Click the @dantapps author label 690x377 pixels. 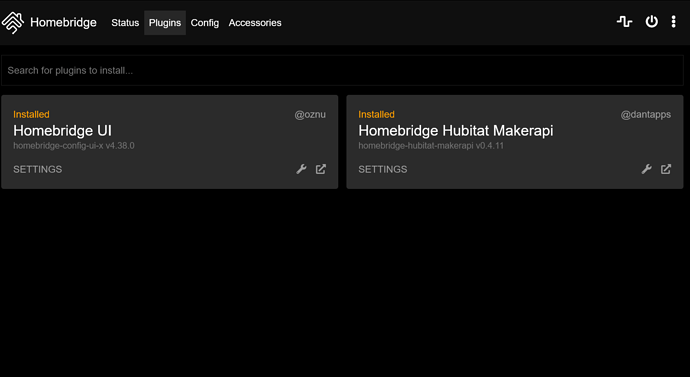tap(646, 114)
